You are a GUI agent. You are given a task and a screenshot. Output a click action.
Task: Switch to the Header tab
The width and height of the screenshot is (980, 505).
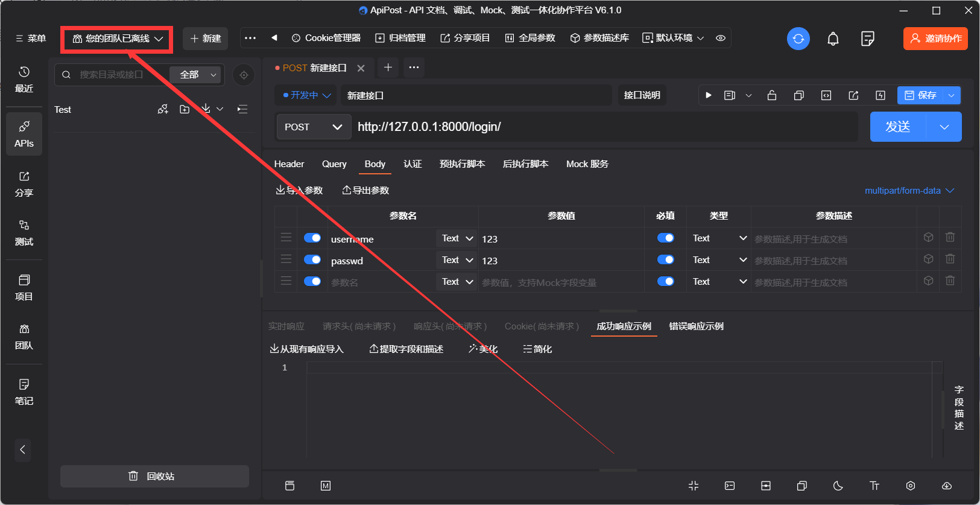pos(289,164)
